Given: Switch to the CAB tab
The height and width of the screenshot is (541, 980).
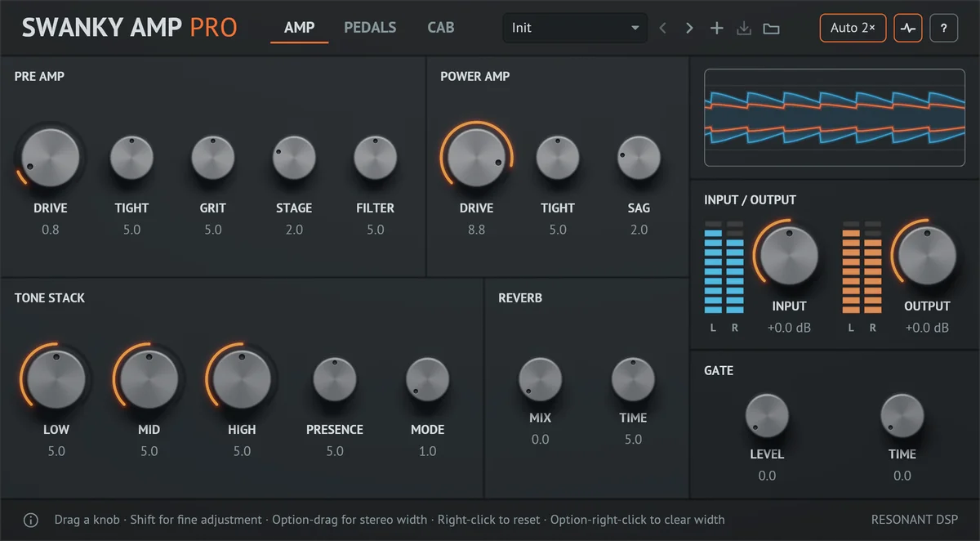Looking at the screenshot, I should point(441,28).
